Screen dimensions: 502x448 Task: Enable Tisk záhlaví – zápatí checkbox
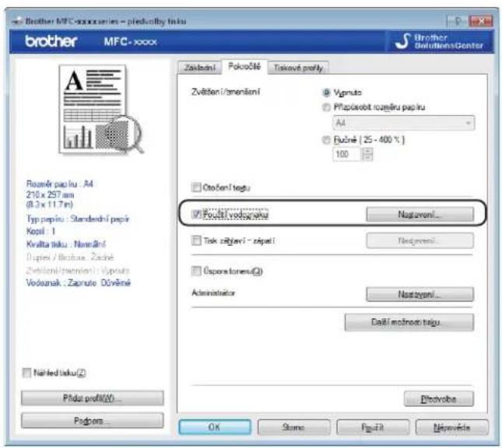196,240
